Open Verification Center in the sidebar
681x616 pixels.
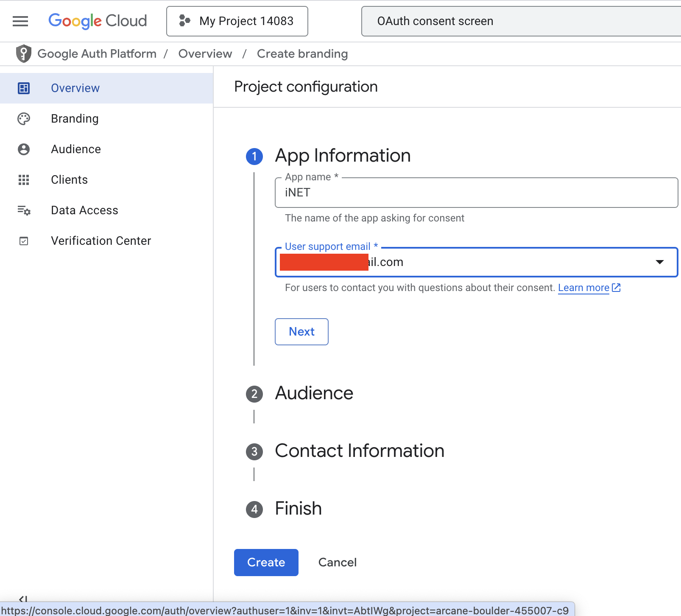[x=106, y=241]
